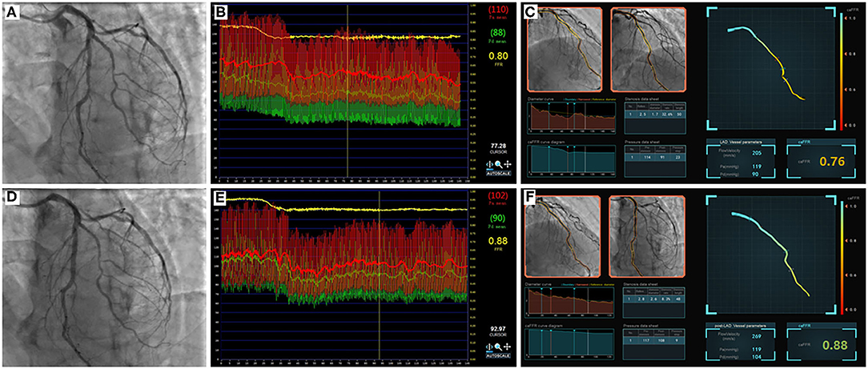The width and height of the screenshot is (868, 369).
Task: Click the yellow 0.88 FFR pressure-wire value
Action: (499, 241)
